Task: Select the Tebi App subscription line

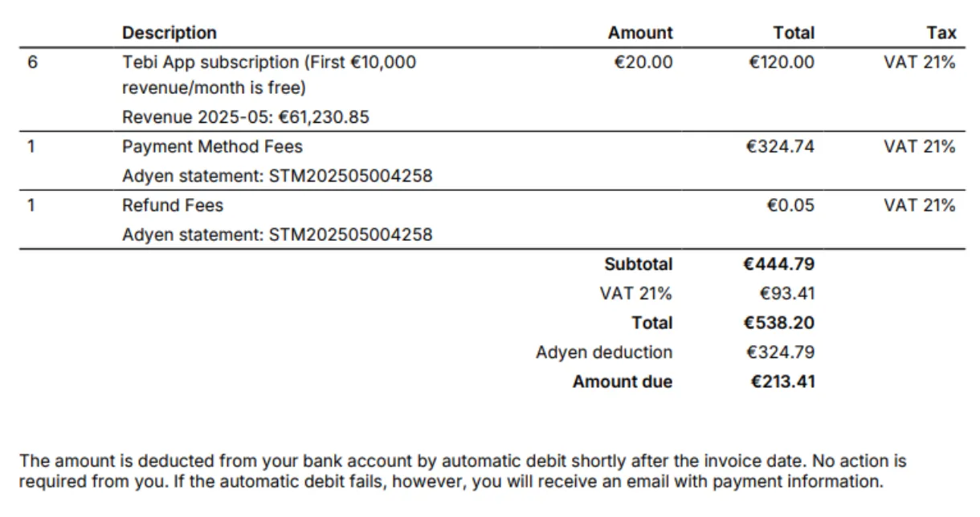Action: pyautogui.click(x=492, y=89)
